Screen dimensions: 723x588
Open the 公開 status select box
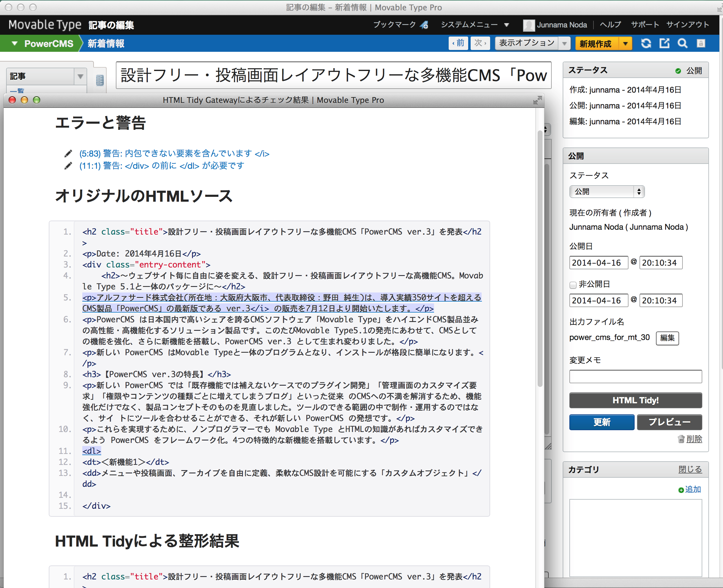(x=607, y=192)
